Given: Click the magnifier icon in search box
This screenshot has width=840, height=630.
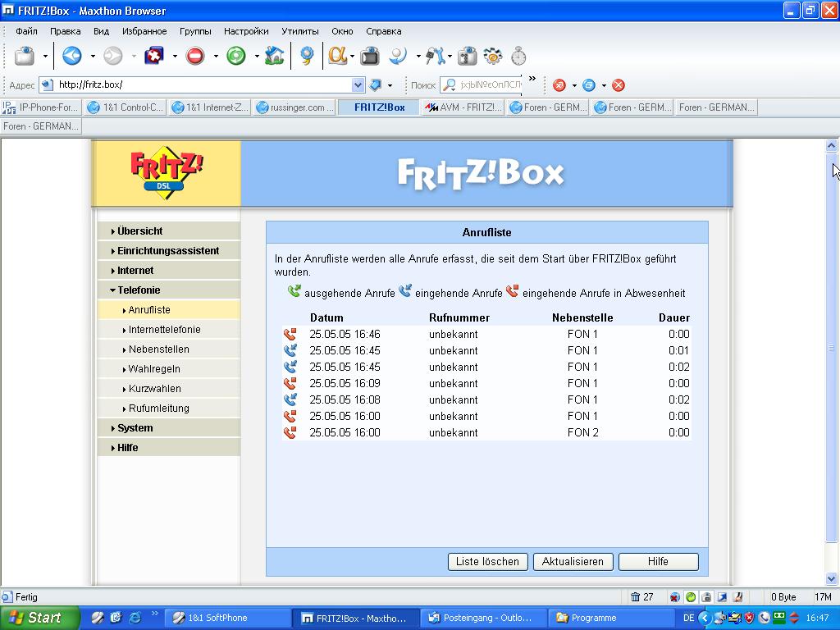Looking at the screenshot, I should (x=450, y=84).
